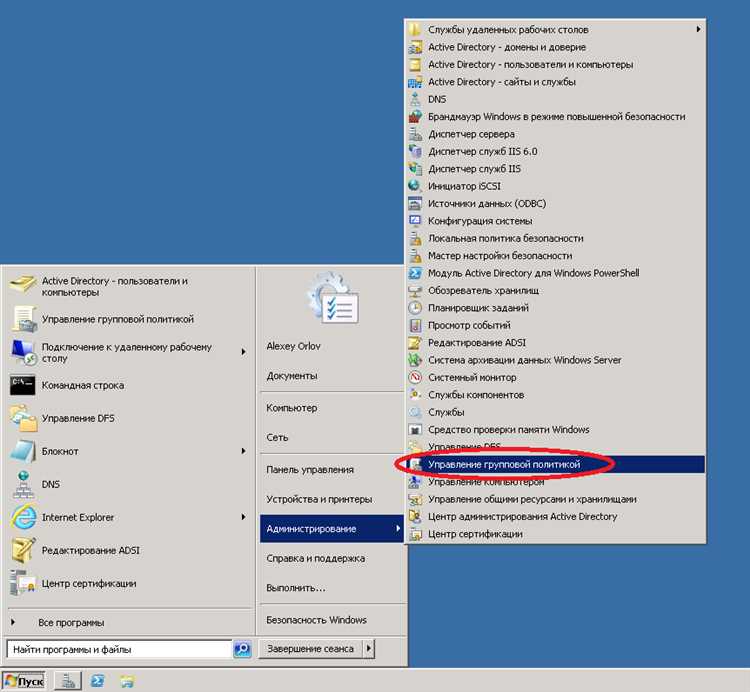Open Устройства и принтеры link
750x692 pixels.
click(x=319, y=499)
